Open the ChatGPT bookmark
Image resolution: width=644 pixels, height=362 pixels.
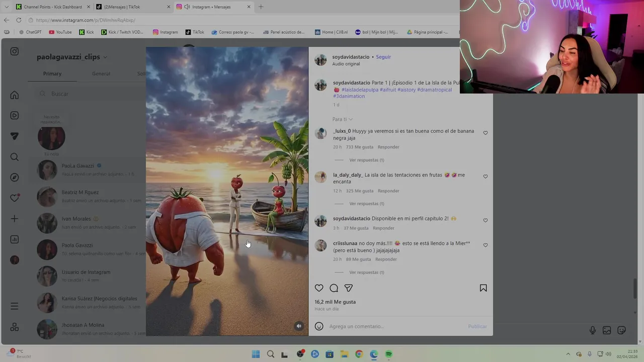click(x=30, y=32)
